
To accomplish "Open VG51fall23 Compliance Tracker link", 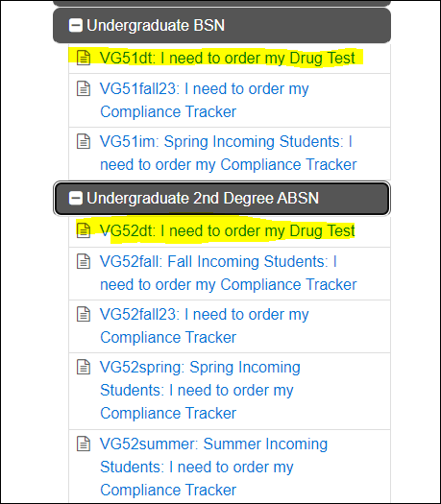I will pyautogui.click(x=205, y=100).
